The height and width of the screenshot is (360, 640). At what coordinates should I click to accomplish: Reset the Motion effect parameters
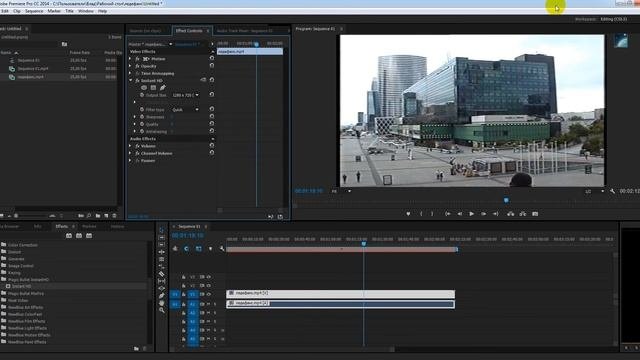tap(211, 58)
